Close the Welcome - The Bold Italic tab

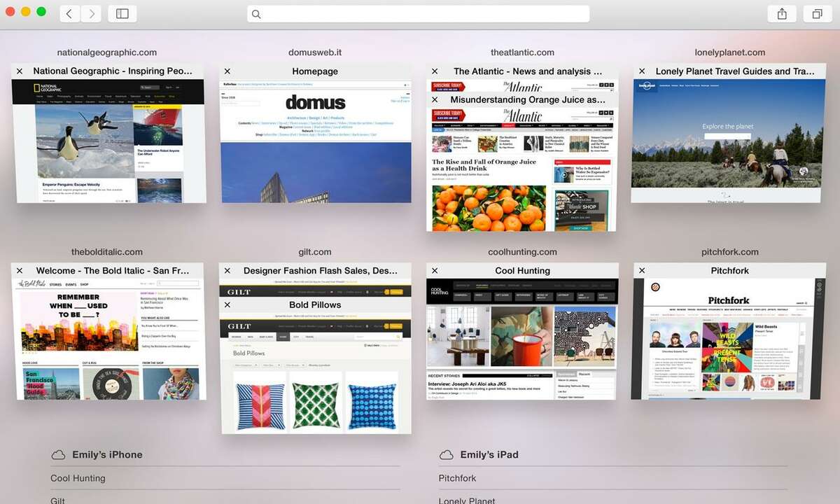(x=20, y=271)
